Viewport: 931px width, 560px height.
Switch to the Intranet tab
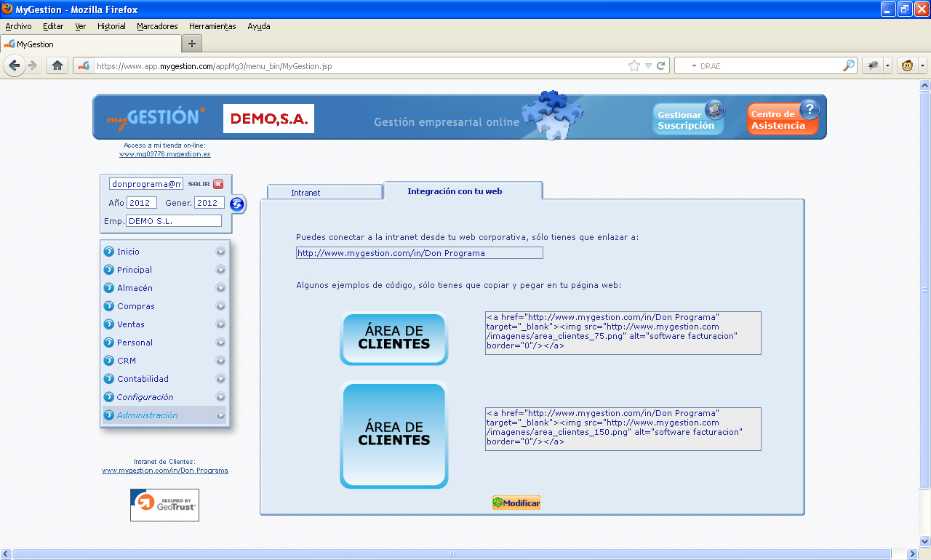(324, 192)
